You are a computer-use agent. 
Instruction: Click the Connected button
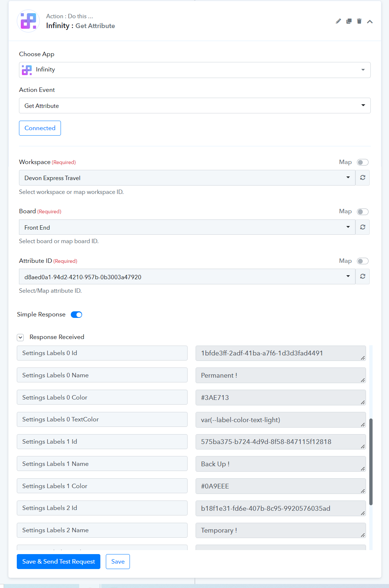pyautogui.click(x=40, y=128)
